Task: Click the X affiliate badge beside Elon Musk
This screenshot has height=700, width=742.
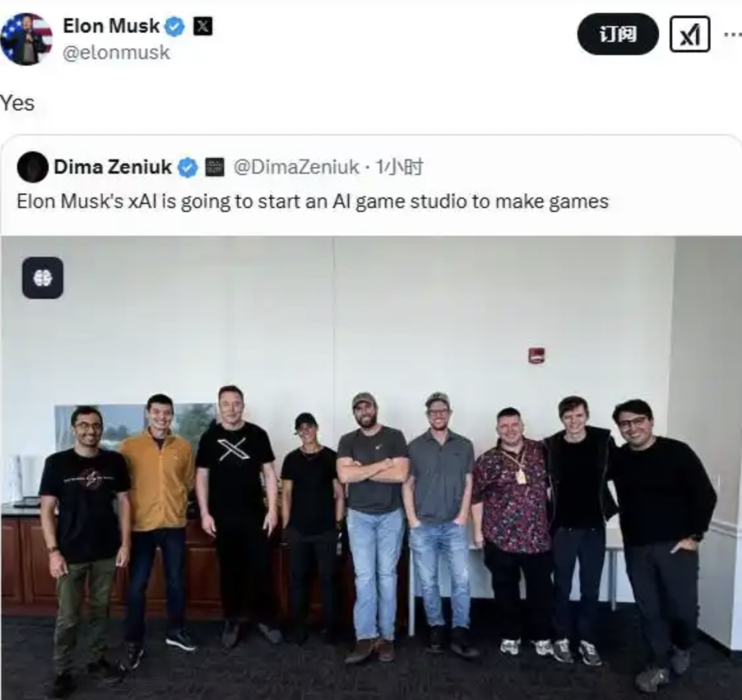Action: [203, 26]
